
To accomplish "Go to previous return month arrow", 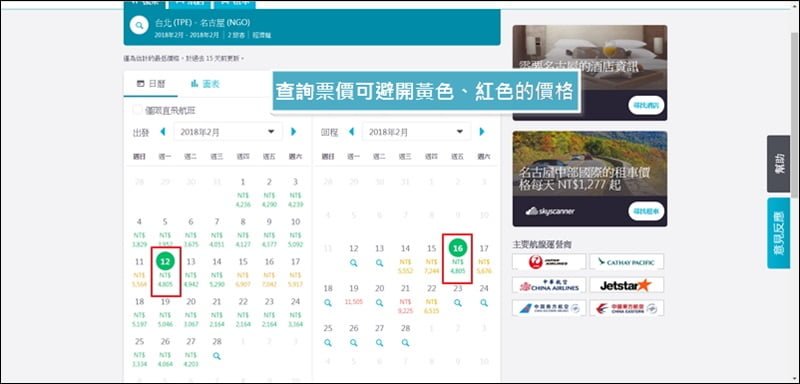I will [351, 132].
